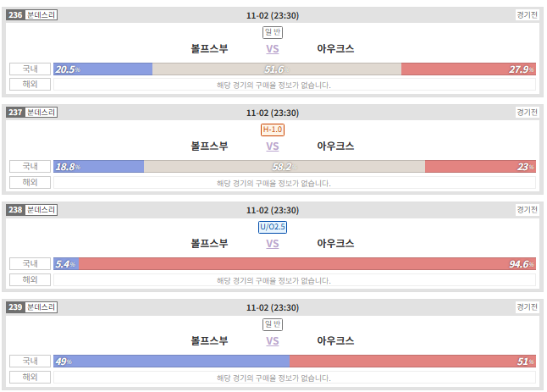Select the 해외 tab in match 237
547x392 pixels.
[30, 182]
